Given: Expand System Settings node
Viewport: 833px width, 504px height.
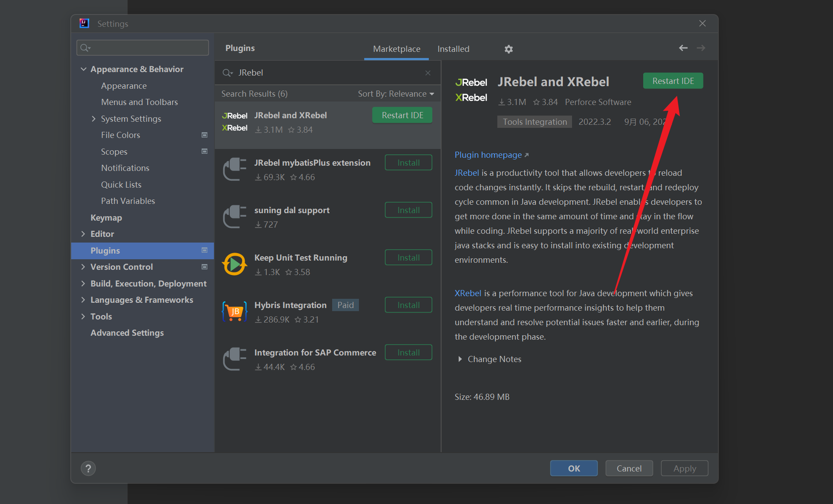Looking at the screenshot, I should click(x=94, y=119).
